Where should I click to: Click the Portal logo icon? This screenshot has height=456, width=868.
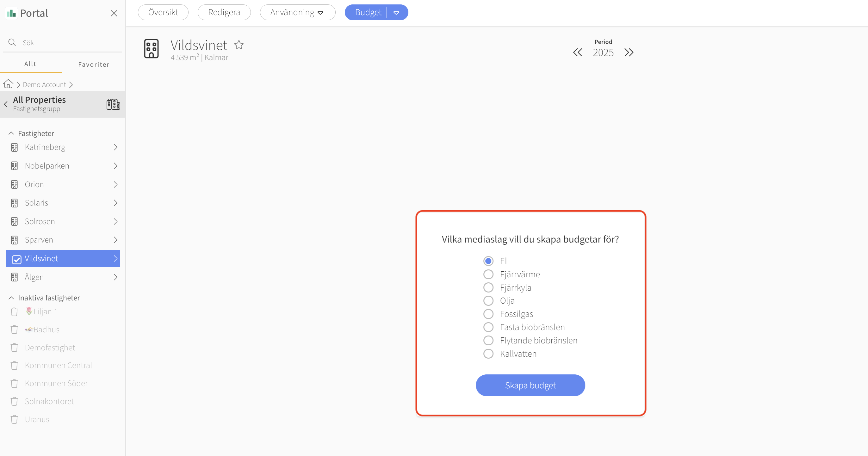click(11, 13)
